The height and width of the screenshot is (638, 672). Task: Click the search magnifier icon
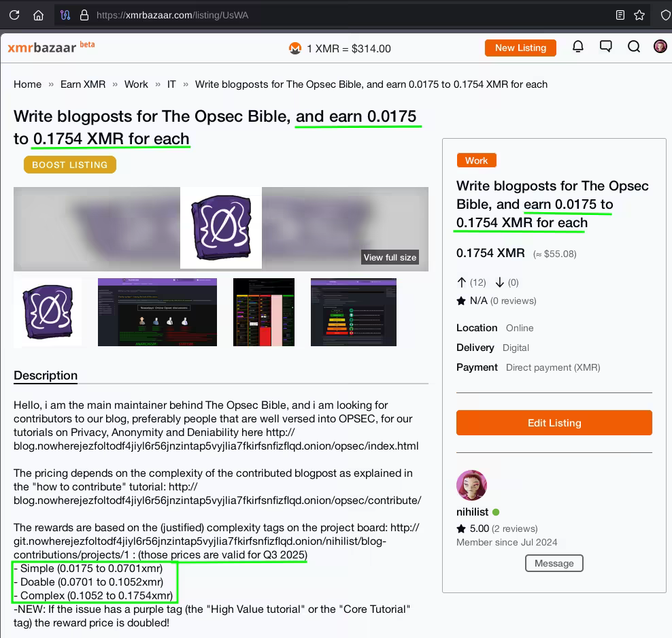point(634,47)
